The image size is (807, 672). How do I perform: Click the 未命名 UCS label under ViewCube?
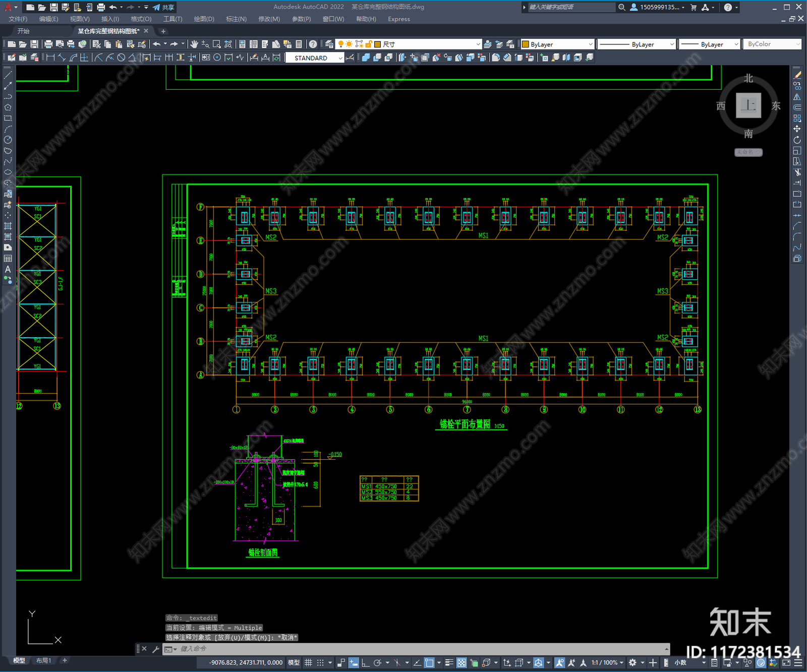tap(748, 152)
